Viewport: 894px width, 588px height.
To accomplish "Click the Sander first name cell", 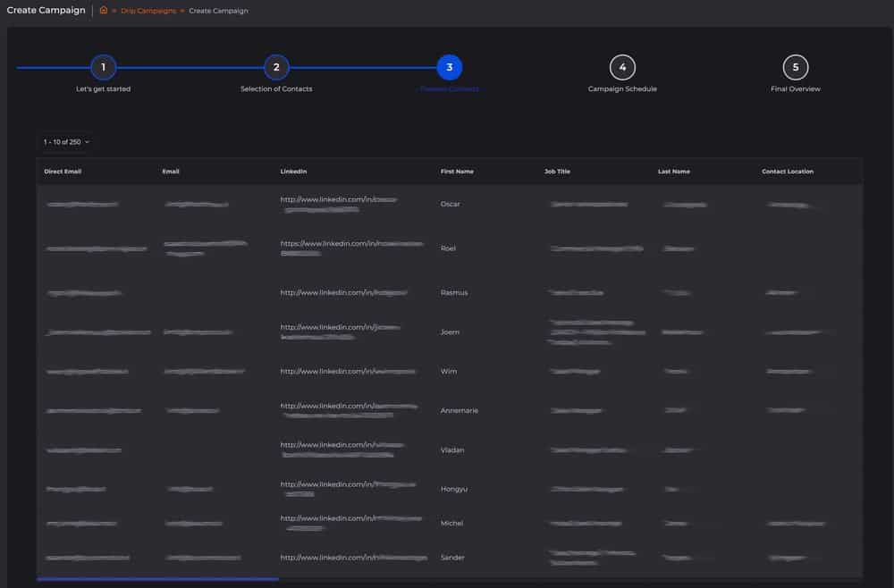I will click(452, 558).
